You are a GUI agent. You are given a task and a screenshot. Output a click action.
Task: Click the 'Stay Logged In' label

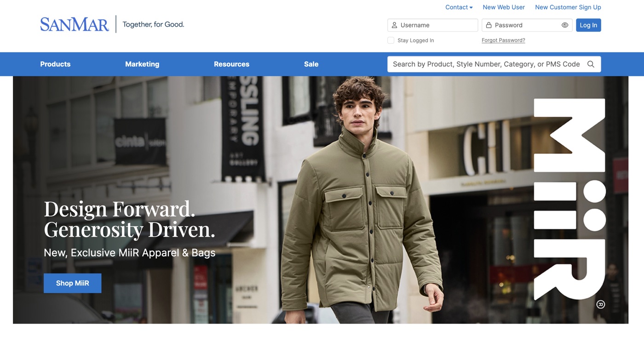416,40
